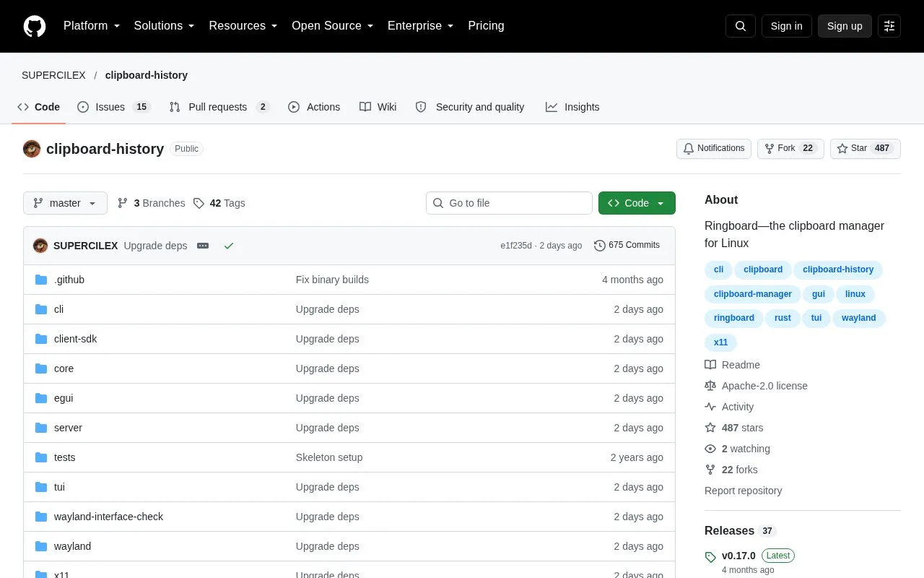924x578 pixels.
Task: Star the clipboard-history repository
Action: click(x=866, y=149)
